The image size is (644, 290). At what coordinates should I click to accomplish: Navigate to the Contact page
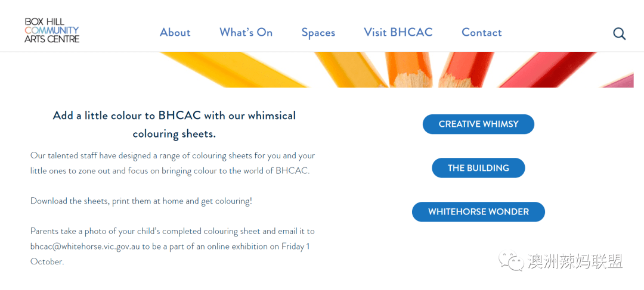(x=482, y=32)
